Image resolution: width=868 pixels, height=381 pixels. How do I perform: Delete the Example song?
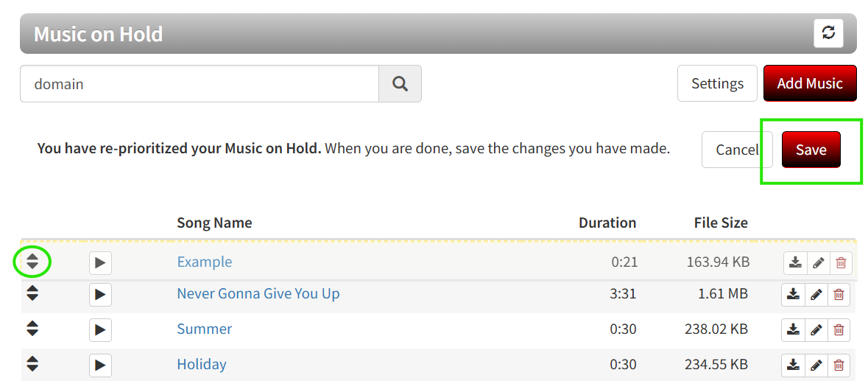tap(841, 263)
